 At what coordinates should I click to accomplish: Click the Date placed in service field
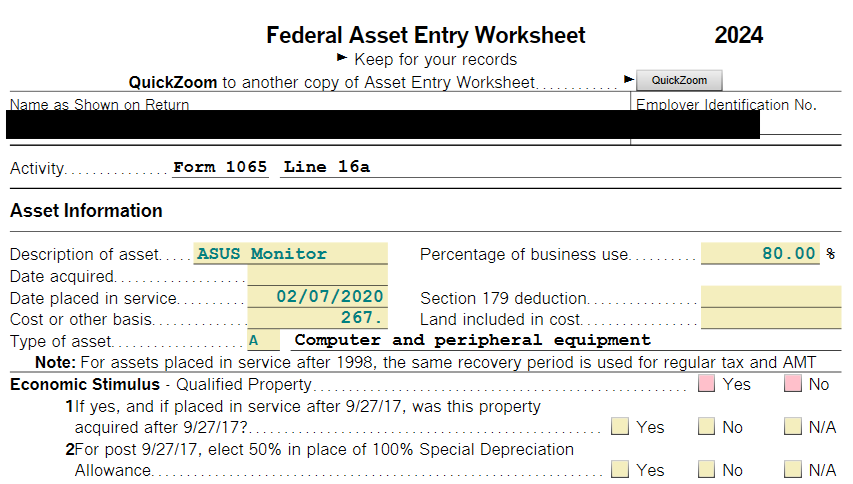317,297
